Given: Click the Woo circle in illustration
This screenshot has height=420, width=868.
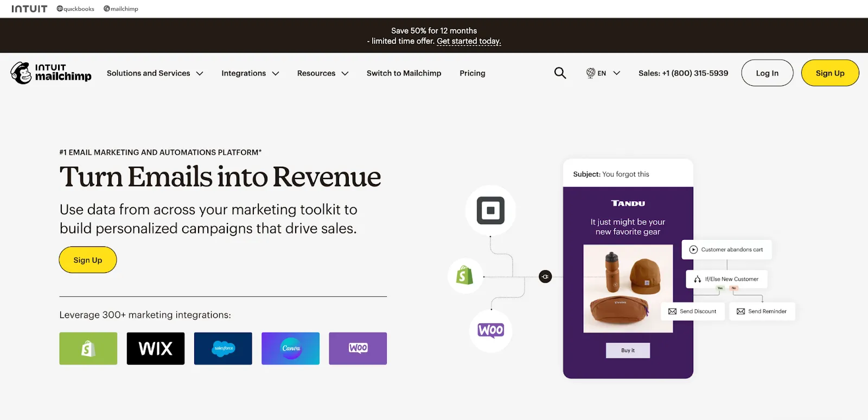Looking at the screenshot, I should click(491, 330).
